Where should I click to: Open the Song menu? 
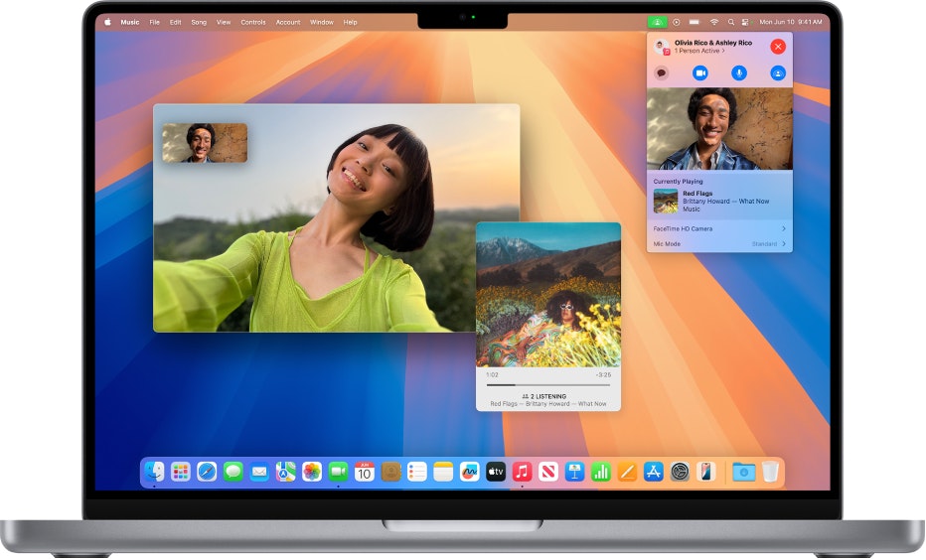[x=199, y=21]
